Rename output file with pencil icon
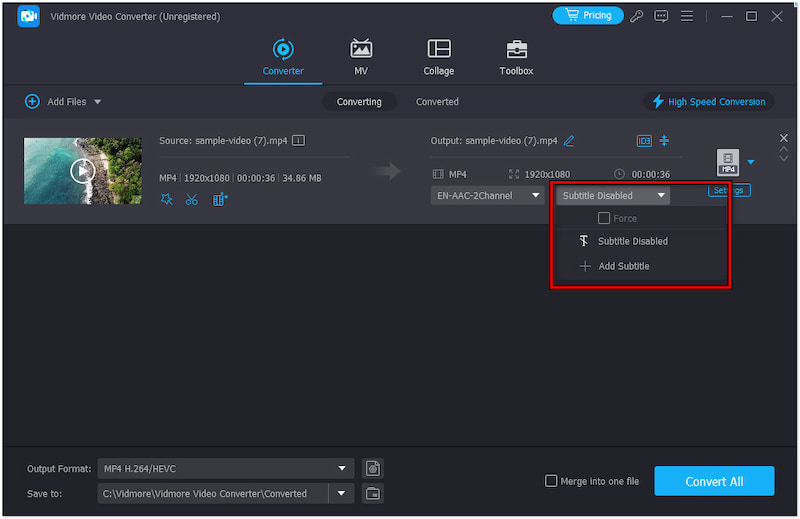Screen dimensions: 800x519 [569, 141]
